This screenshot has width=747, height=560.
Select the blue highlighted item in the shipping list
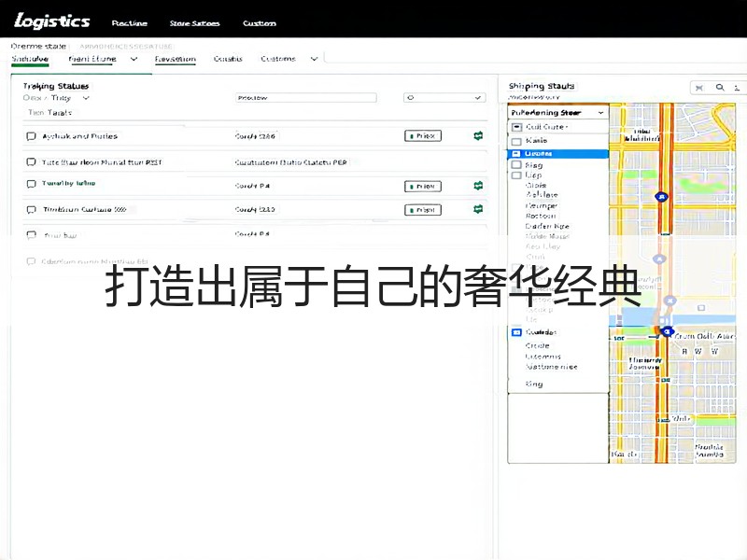point(557,154)
